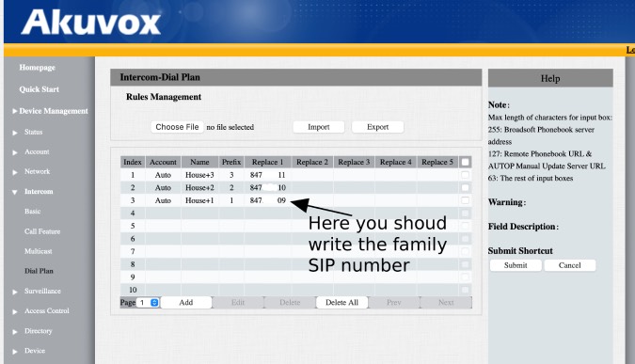Expand the Status sidebar section
635x364 pixels.
pyautogui.click(x=33, y=132)
